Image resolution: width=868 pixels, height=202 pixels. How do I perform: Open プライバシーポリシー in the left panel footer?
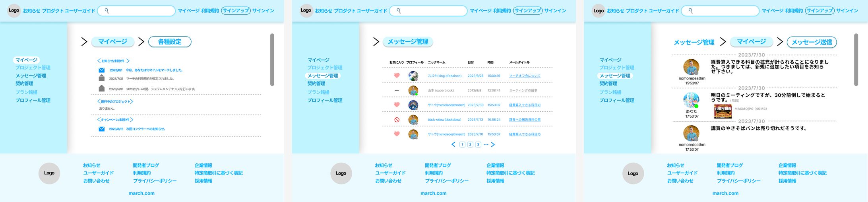(x=155, y=181)
